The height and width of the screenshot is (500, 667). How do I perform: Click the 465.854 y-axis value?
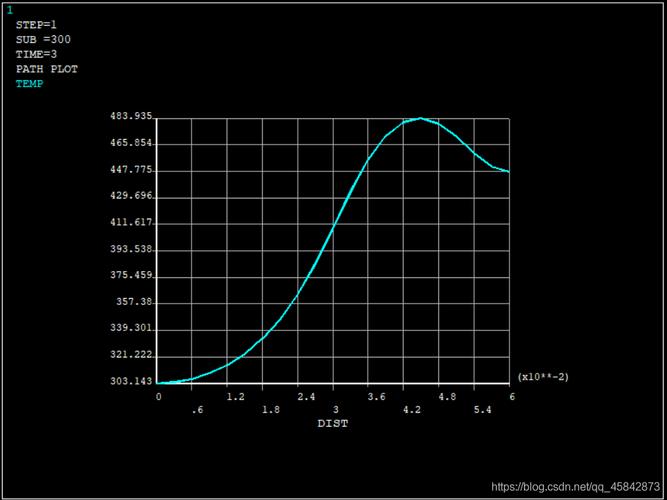click(x=131, y=143)
